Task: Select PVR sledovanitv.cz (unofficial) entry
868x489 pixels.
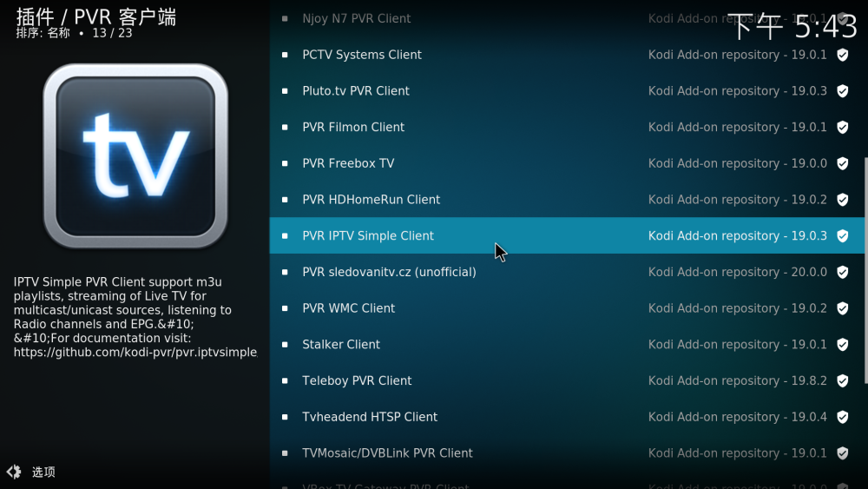Action: 567,272
